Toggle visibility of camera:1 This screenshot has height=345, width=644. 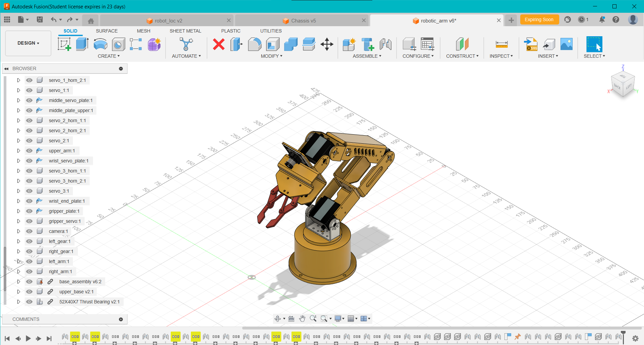29,231
